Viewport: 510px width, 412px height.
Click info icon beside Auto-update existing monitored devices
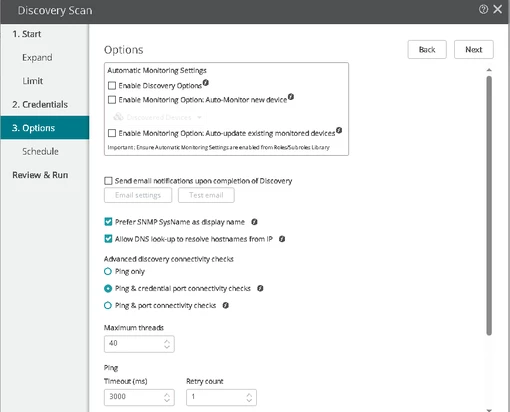coord(339,130)
